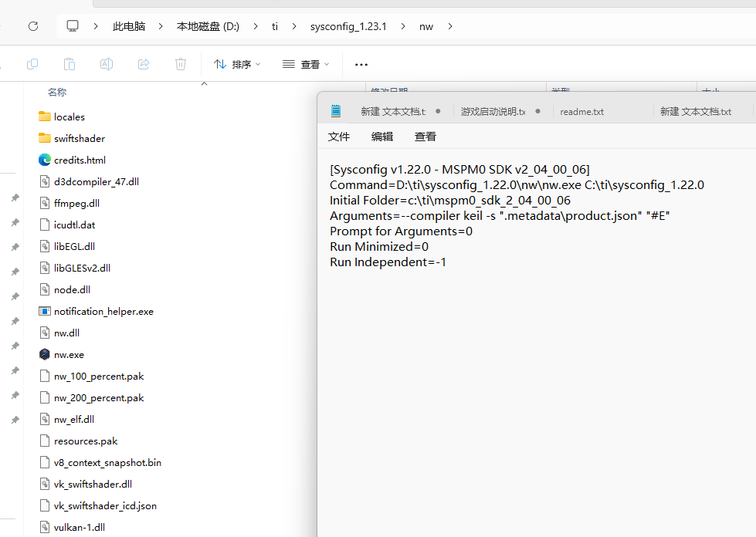756x537 pixels.
Task: Select the credits.html Edge icon
Action: [x=44, y=160]
